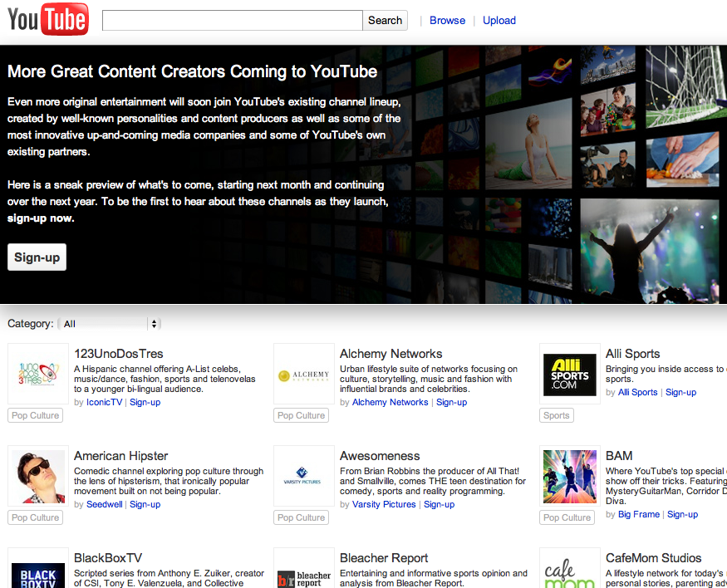Click the 123UnoDosTres channel logo
The image size is (727, 588).
point(38,374)
